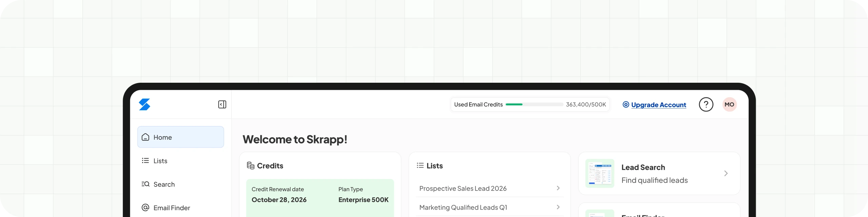The height and width of the screenshot is (217, 868).
Task: Click the Lists card header icon
Action: 420,165
